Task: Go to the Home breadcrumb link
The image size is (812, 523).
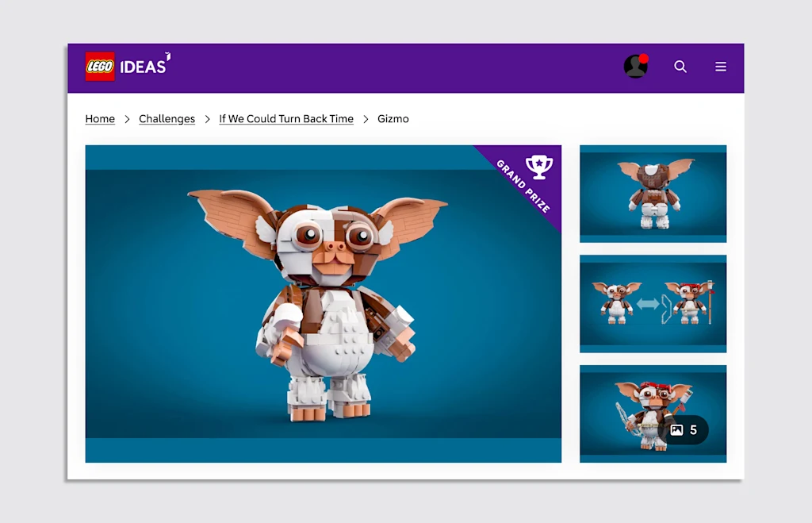Action: (x=100, y=119)
